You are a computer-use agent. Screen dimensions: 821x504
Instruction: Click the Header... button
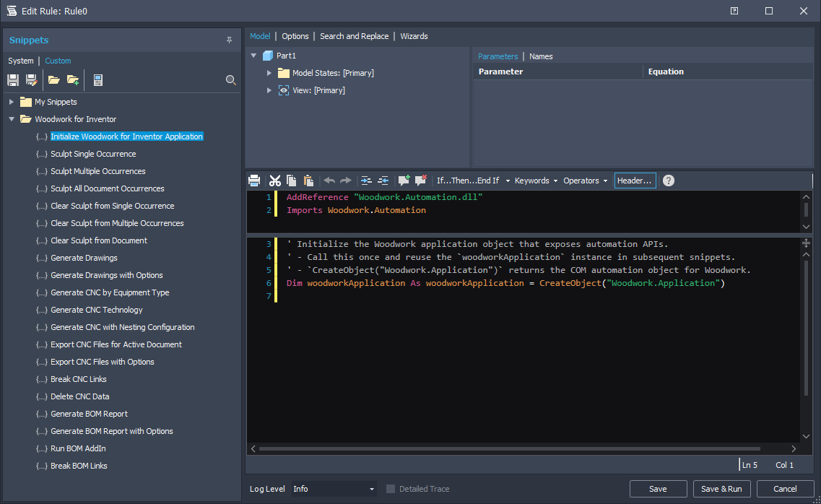pos(635,181)
